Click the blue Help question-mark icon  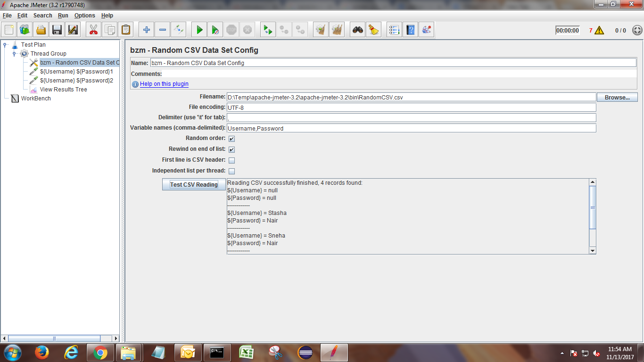coord(411,30)
